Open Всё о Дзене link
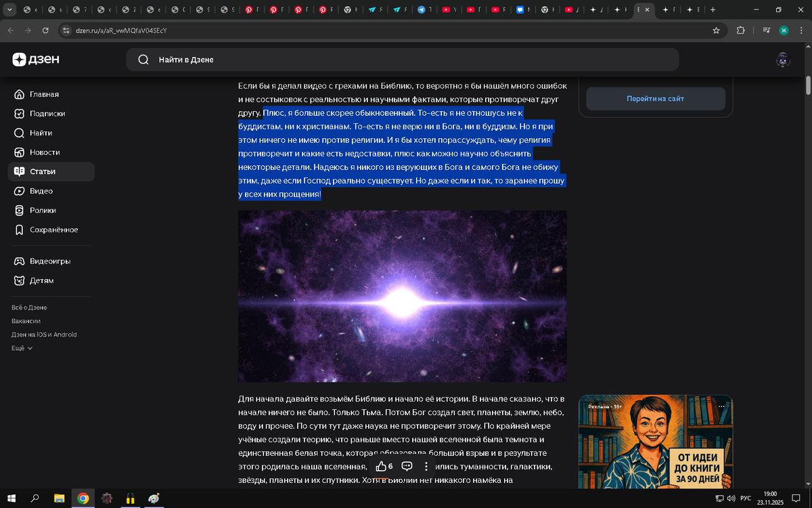This screenshot has width=812, height=508. coord(29,308)
